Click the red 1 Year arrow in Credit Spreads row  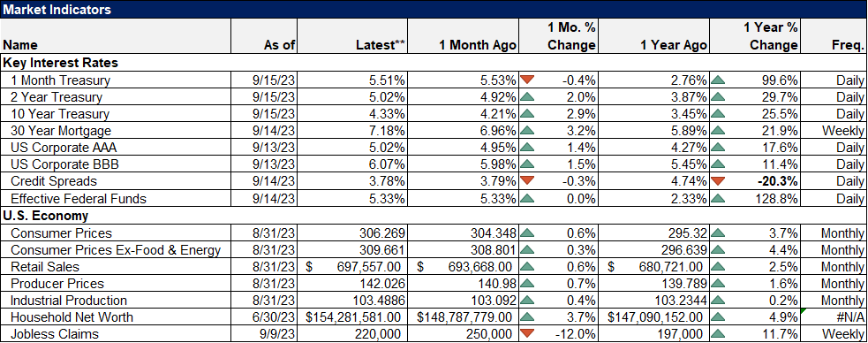pos(718,182)
